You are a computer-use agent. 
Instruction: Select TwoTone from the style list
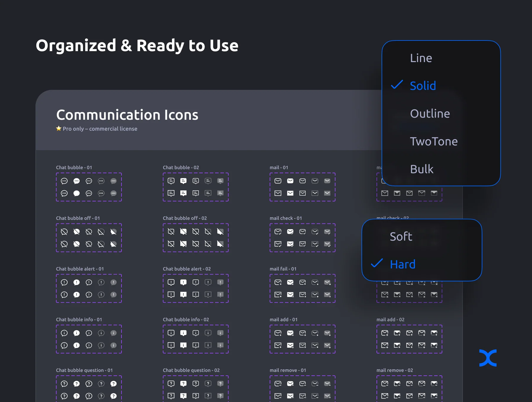click(434, 141)
